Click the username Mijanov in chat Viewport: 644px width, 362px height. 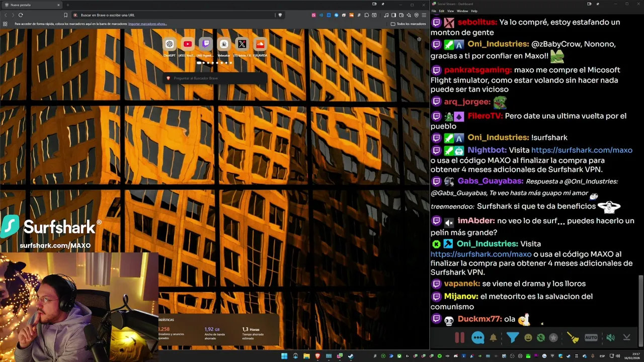point(461,297)
